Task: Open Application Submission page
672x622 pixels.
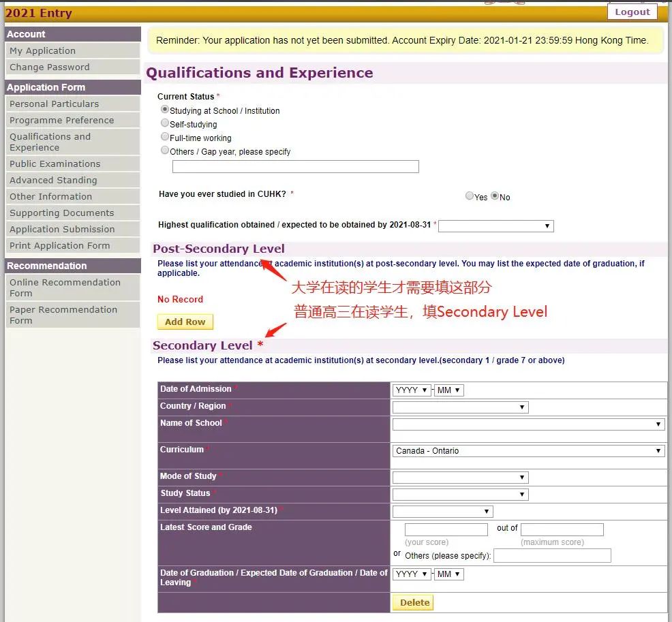Action: pyautogui.click(x=73, y=229)
